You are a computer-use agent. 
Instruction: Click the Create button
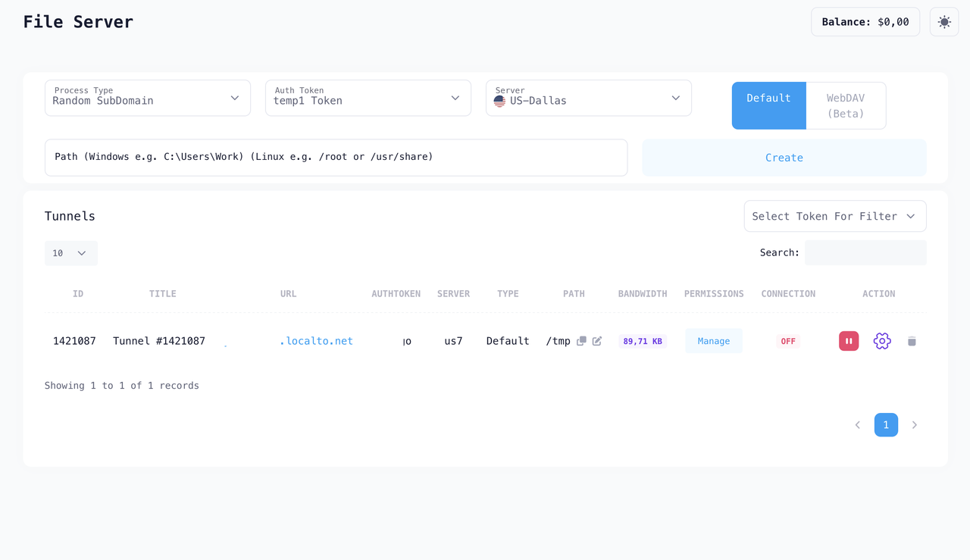pyautogui.click(x=784, y=158)
